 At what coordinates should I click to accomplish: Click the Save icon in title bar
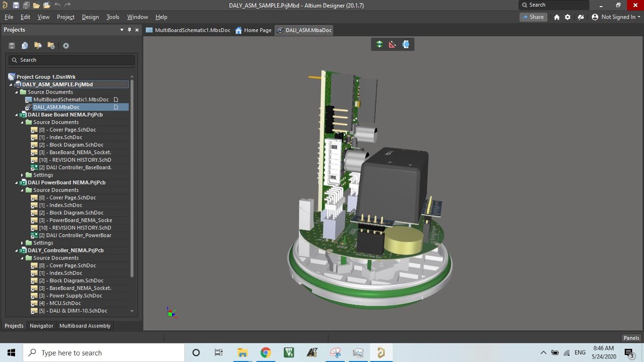coord(16,5)
